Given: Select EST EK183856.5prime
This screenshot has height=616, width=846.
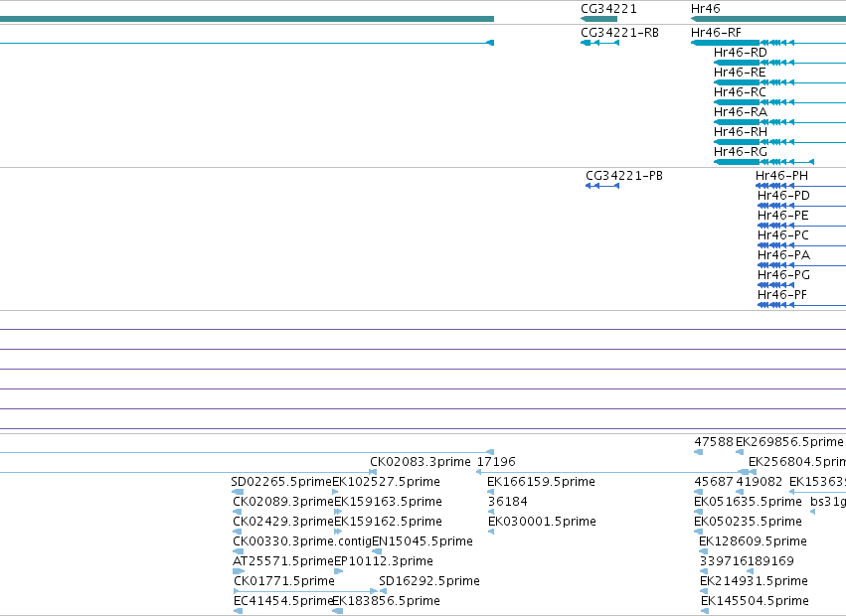Looking at the screenshot, I should tap(386, 602).
